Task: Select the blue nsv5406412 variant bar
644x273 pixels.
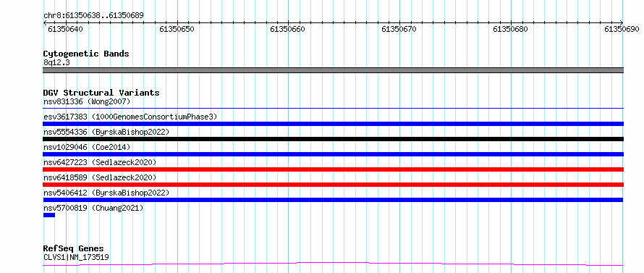Action: [333, 200]
